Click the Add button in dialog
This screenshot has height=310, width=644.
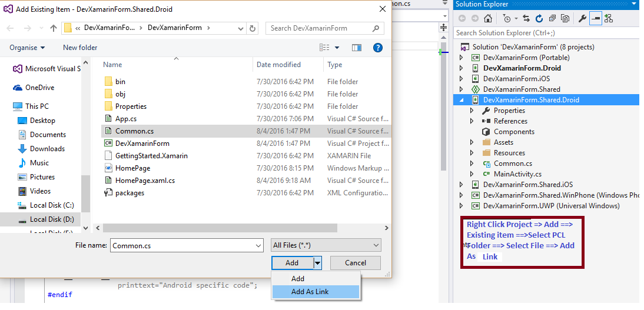coord(292,263)
